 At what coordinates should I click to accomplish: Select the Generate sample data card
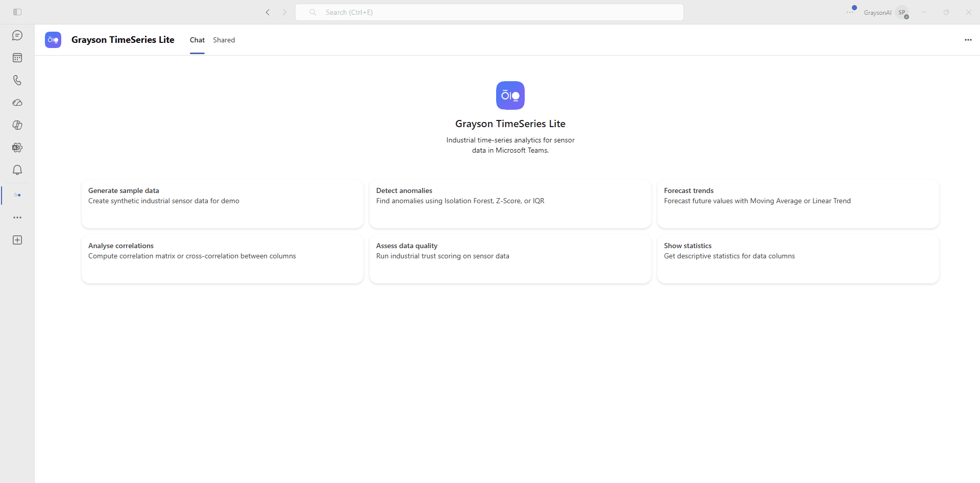click(223, 204)
